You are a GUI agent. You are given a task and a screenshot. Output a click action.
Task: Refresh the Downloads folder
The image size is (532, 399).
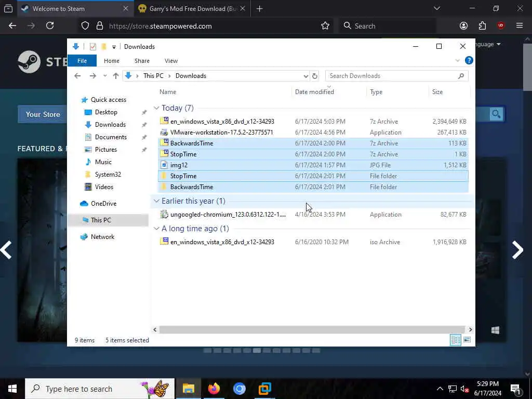315,76
